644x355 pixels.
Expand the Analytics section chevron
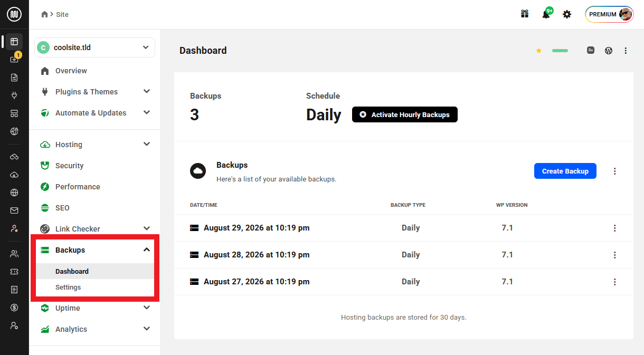tap(147, 329)
